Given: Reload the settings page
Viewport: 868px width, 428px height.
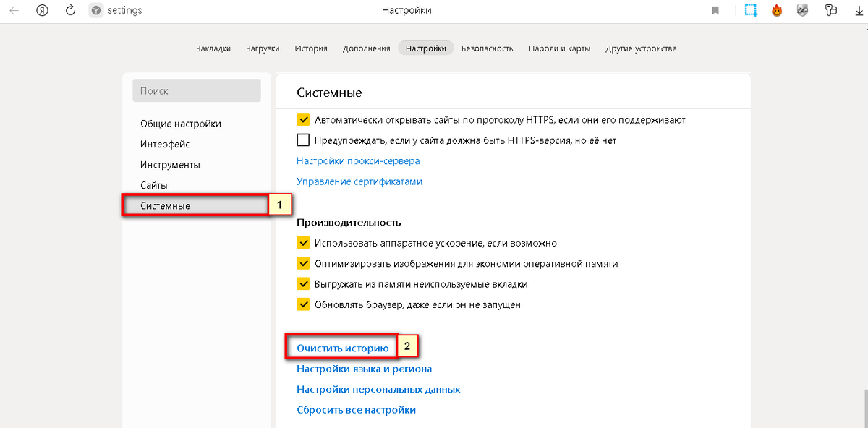Looking at the screenshot, I should coord(70,11).
